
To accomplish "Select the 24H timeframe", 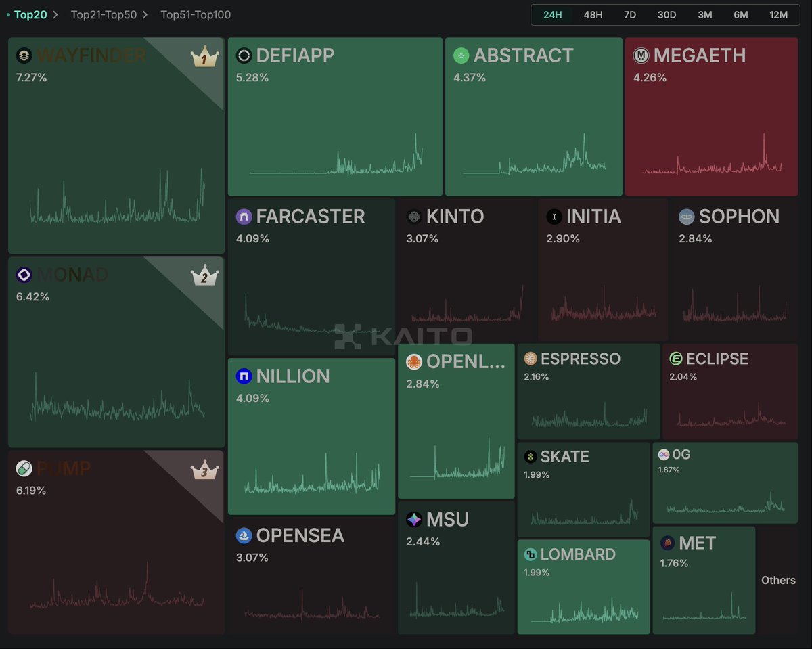I will tap(553, 14).
